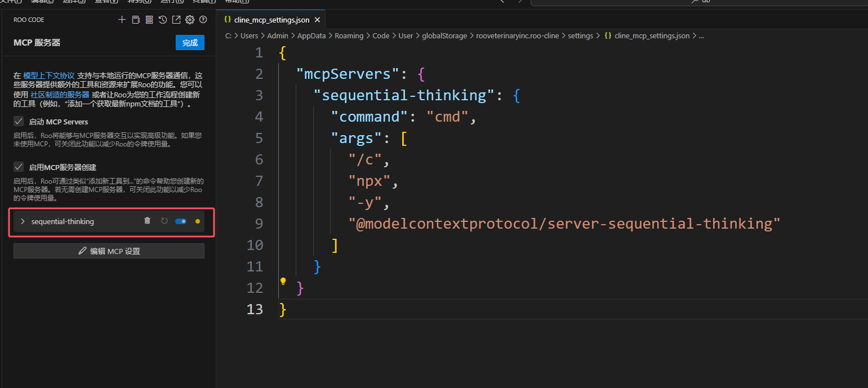This screenshot has width=868, height=388.
Task: Click the yellow status dot for sequential-thinking
Action: (198, 221)
